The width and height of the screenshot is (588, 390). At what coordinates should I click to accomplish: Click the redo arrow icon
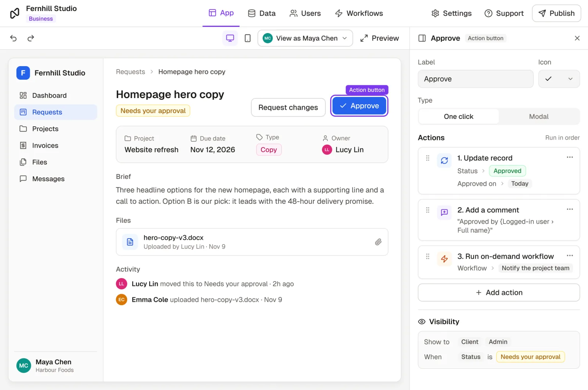tap(31, 38)
